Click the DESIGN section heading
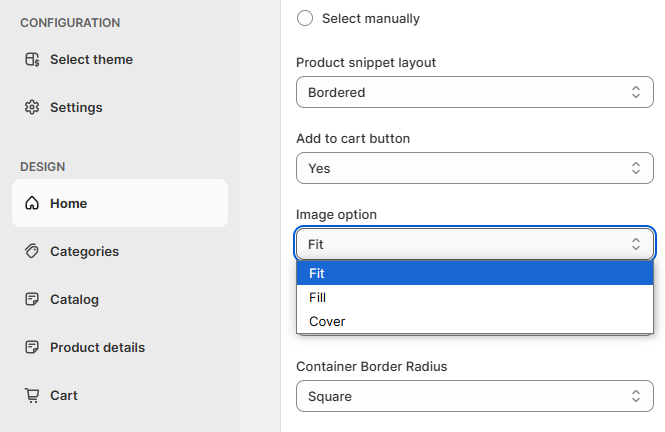The image size is (665, 432). 42,167
